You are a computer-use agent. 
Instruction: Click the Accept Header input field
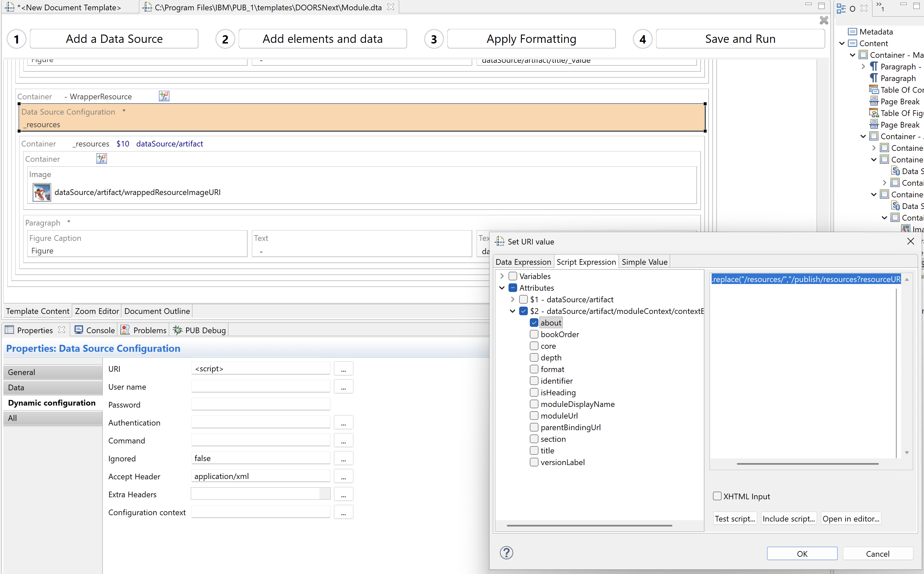pyautogui.click(x=261, y=476)
